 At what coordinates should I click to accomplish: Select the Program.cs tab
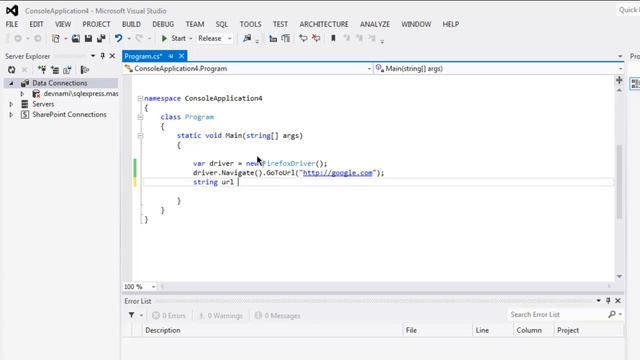pos(143,56)
